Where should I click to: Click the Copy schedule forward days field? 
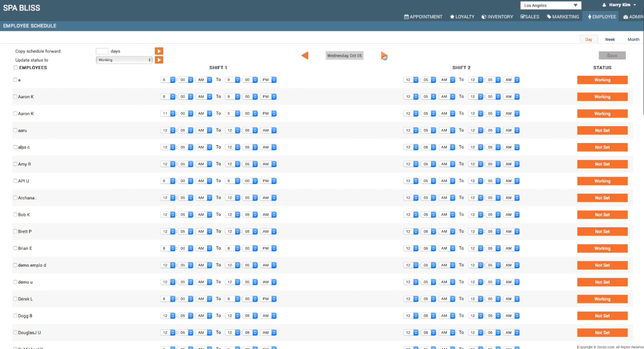click(102, 51)
